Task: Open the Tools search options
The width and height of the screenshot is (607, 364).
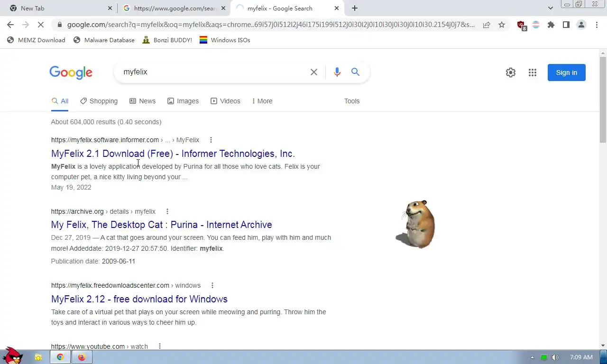Action: (x=352, y=101)
